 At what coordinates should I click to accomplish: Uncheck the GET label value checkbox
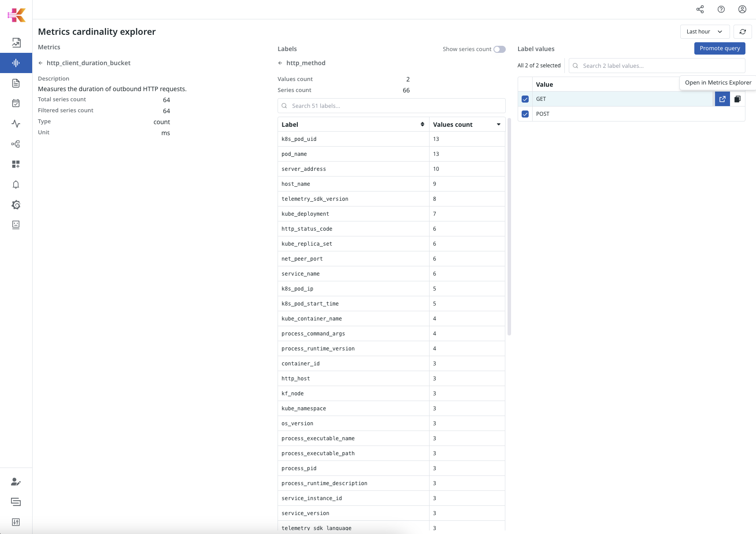[x=525, y=99]
